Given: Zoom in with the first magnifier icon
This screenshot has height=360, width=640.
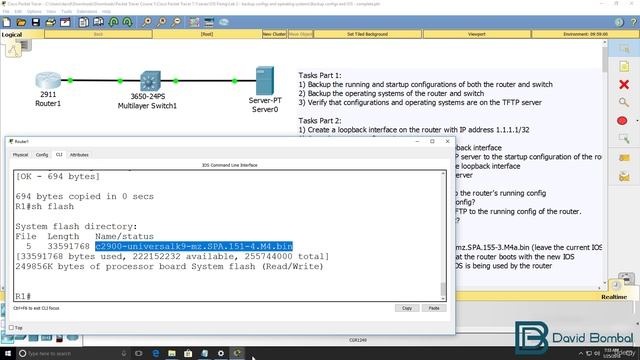Looking at the screenshot, I should (147, 22).
